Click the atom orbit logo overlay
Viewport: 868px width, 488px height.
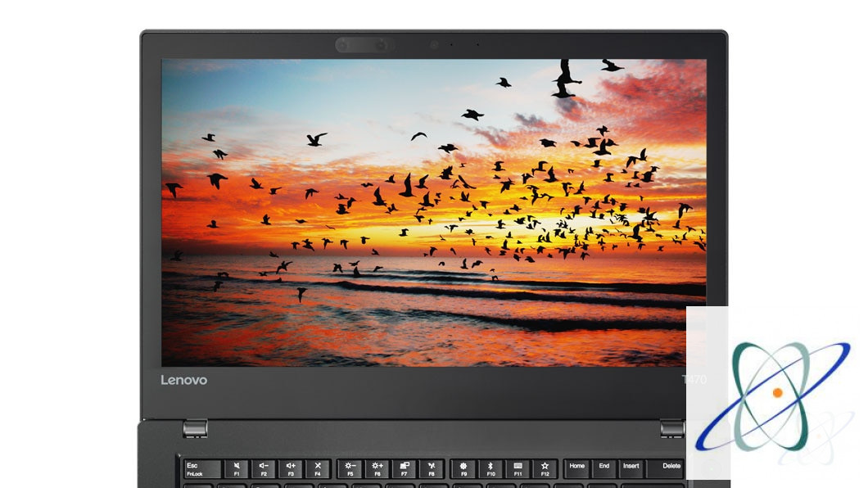coord(775,395)
